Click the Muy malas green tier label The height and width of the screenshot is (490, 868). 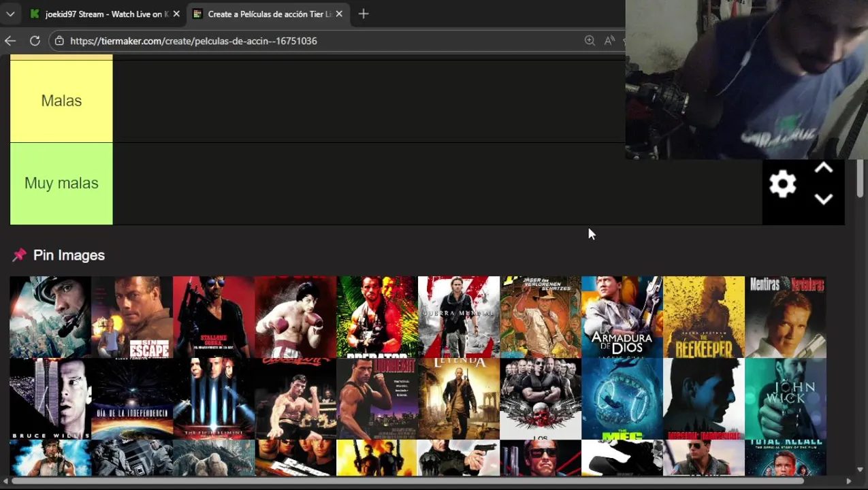(x=61, y=183)
